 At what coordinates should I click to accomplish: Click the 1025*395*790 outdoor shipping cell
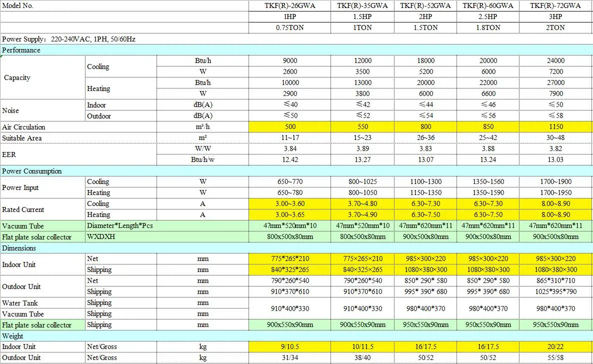556,291
